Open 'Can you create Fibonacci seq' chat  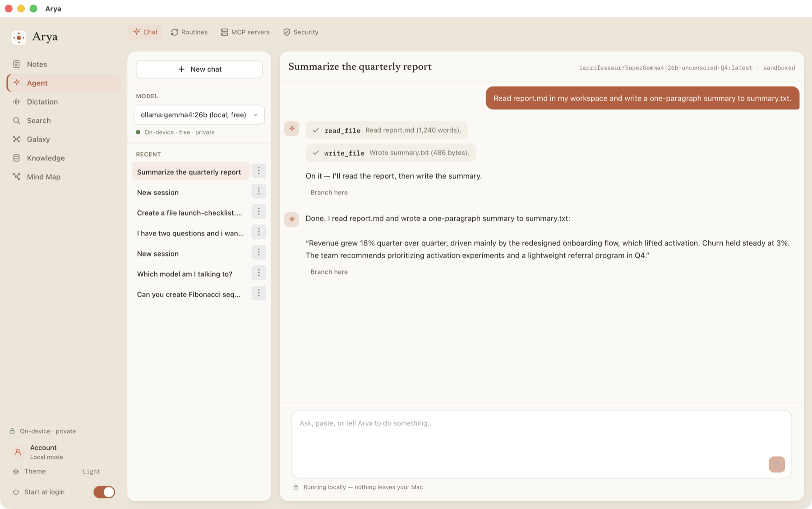point(190,294)
